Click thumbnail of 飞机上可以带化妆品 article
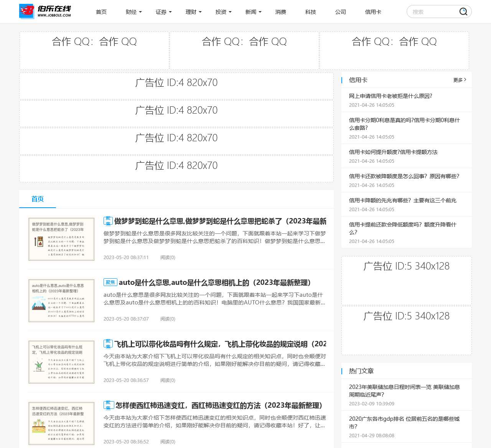The height and width of the screenshot is (448, 491). tap(61, 362)
